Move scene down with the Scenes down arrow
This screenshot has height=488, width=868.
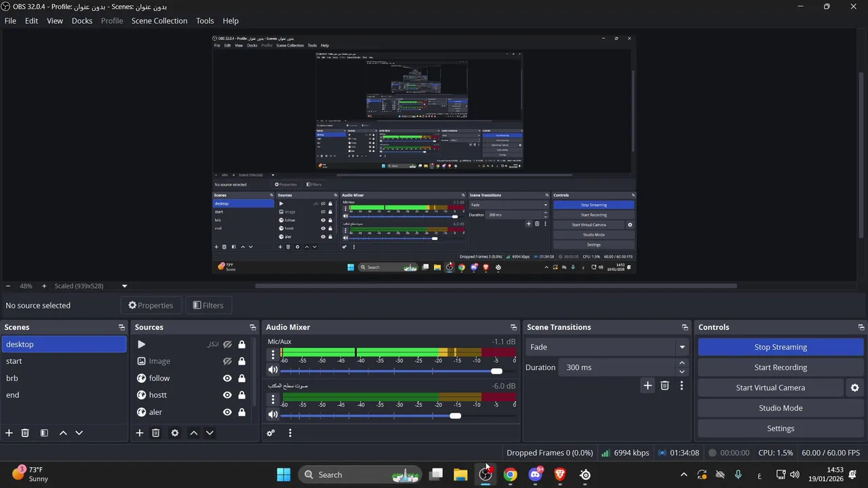[x=79, y=433]
